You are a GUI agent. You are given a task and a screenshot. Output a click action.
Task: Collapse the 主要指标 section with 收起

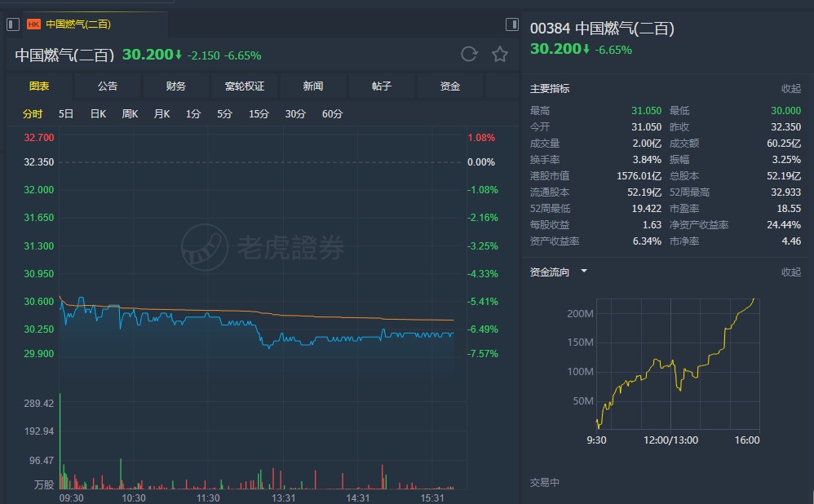pos(791,89)
